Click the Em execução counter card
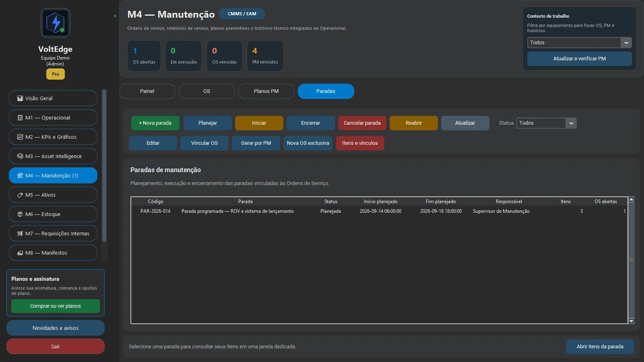The width and height of the screenshot is (644, 362). tap(184, 56)
